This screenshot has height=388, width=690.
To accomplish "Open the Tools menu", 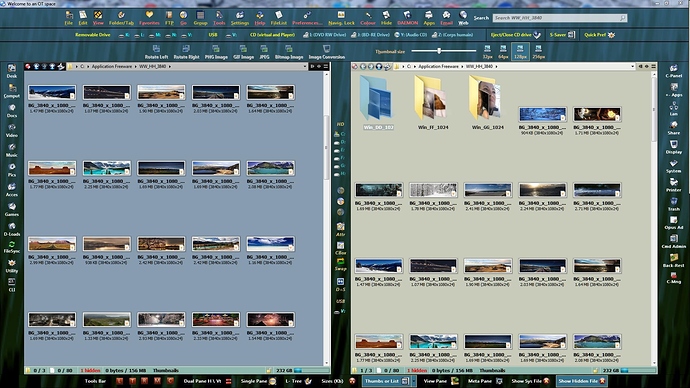I will point(219,18).
